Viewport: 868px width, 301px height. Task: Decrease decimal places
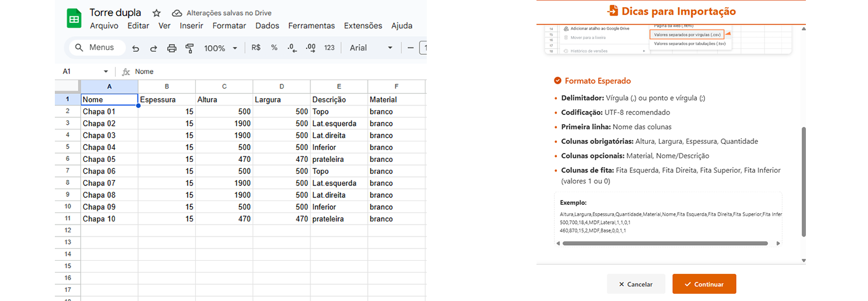click(292, 48)
